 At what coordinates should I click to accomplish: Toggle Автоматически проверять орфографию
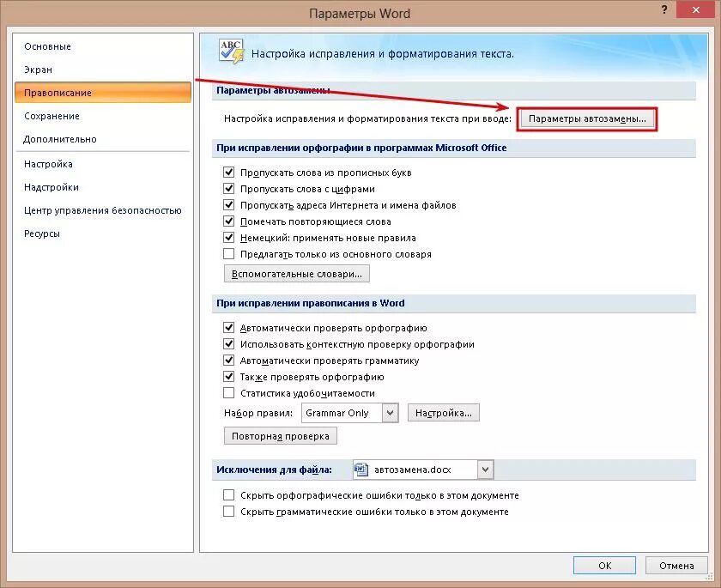click(228, 328)
